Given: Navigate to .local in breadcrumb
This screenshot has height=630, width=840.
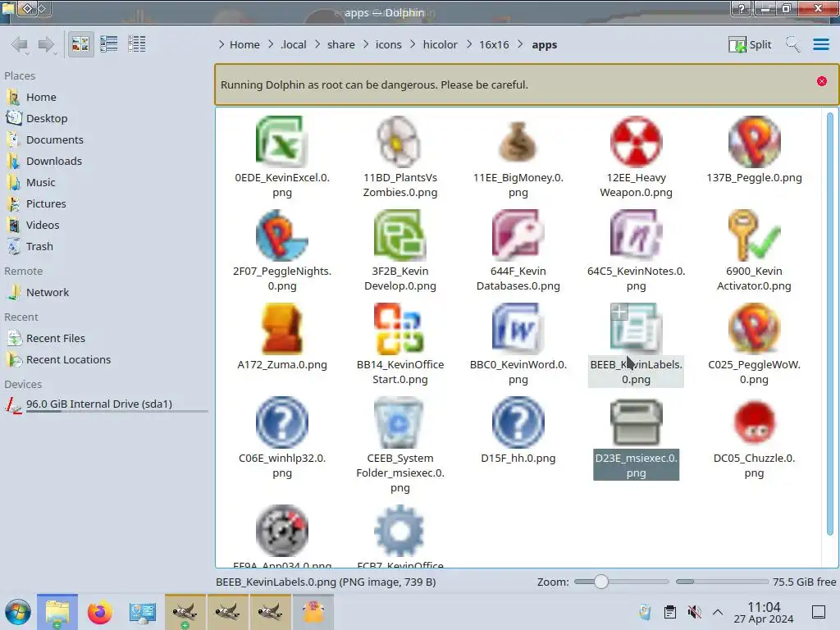Looking at the screenshot, I should click(294, 45).
